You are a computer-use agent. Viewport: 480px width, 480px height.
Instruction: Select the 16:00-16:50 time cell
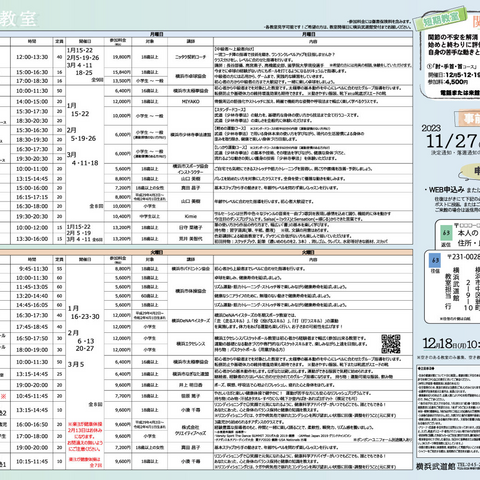click(x=32, y=424)
